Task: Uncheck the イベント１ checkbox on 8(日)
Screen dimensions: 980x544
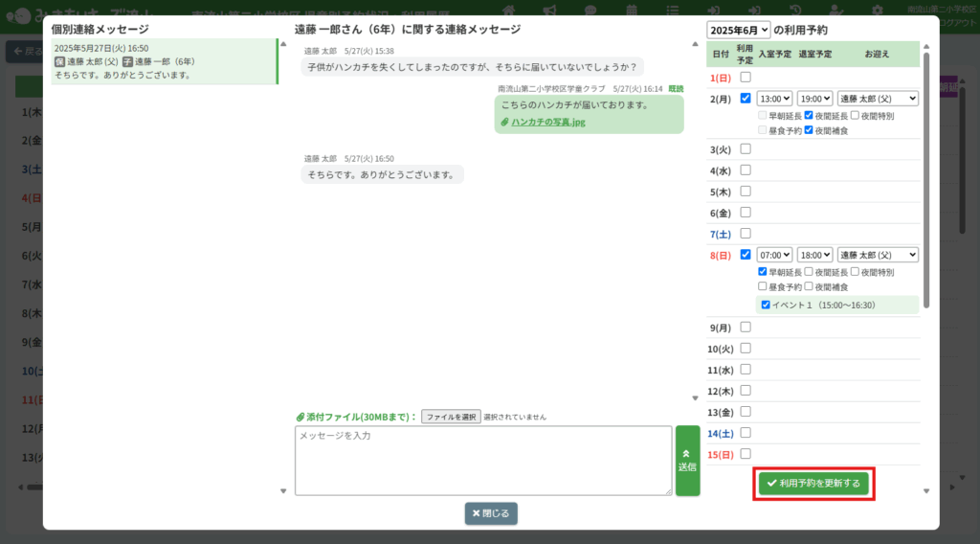Action: [x=766, y=306]
